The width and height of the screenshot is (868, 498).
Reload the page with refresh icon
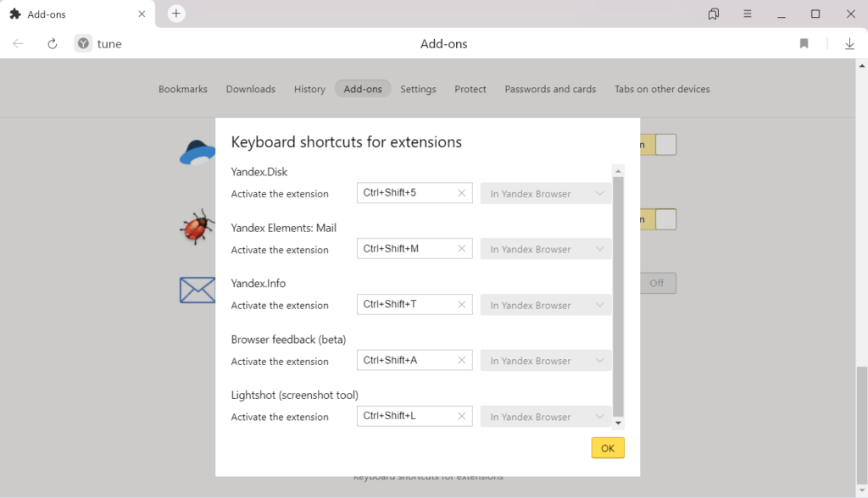53,44
